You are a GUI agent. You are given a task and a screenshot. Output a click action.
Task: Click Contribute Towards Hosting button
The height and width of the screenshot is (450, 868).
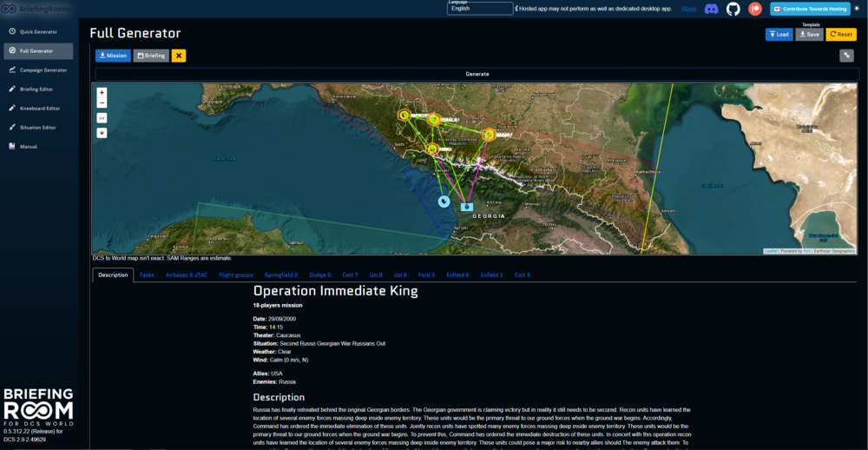tap(810, 9)
